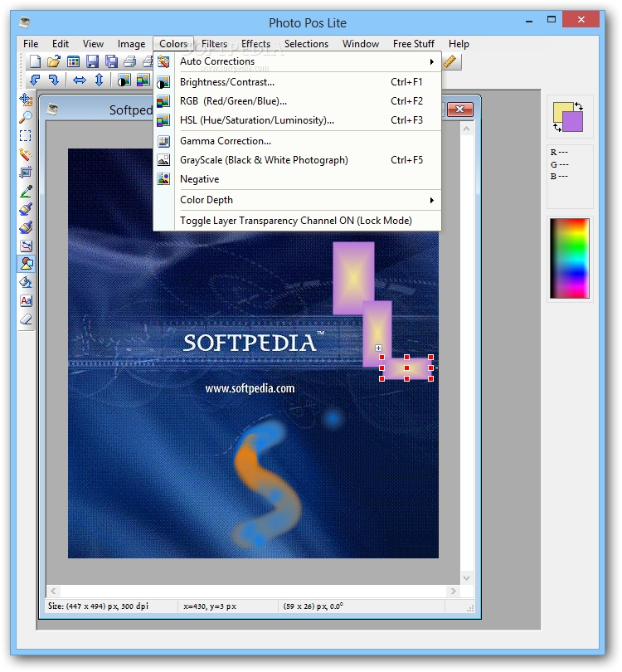
Task: Open the File menu
Action: (x=31, y=44)
